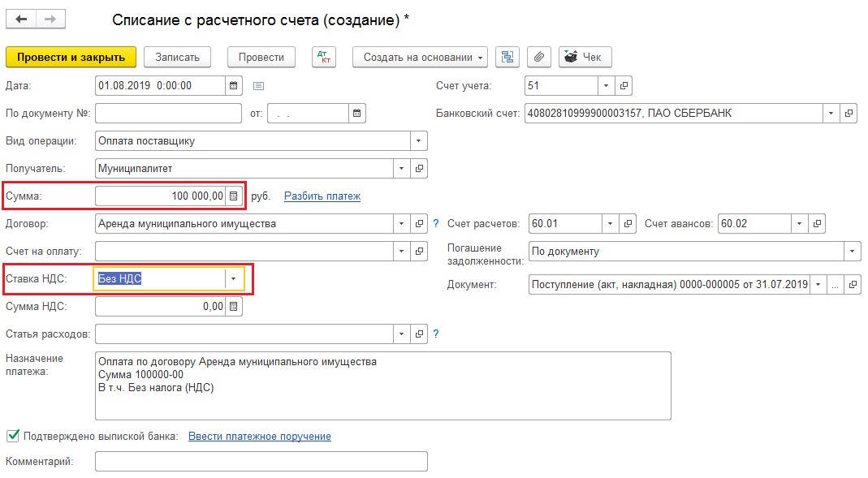Show Дт/Кт accounting entries icon
868x478 pixels.
pos(323,57)
